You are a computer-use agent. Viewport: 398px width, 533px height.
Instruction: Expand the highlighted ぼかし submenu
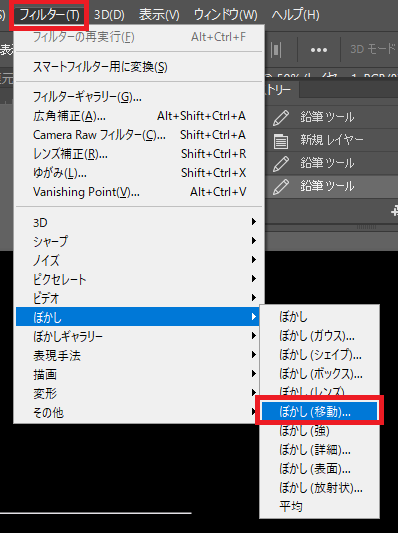point(137,317)
